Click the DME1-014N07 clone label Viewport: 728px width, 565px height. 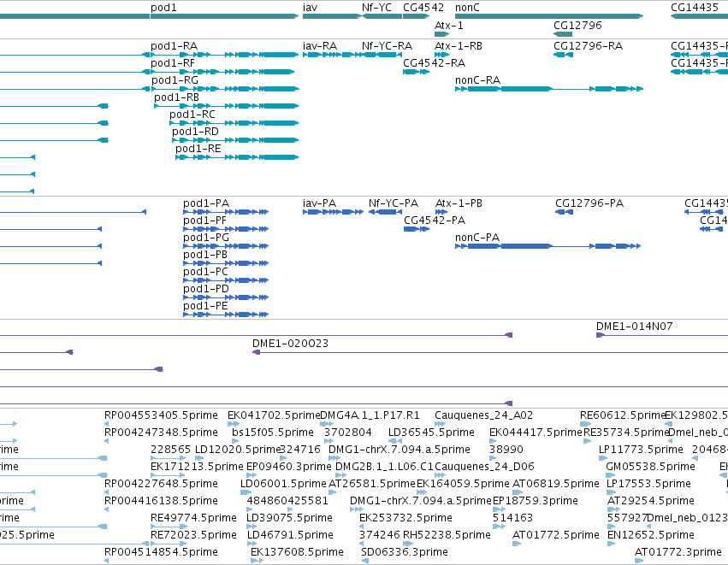[634, 327]
